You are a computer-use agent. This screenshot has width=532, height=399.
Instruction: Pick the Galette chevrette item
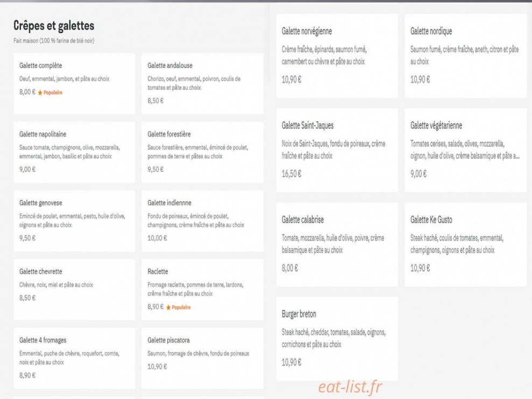(74, 289)
